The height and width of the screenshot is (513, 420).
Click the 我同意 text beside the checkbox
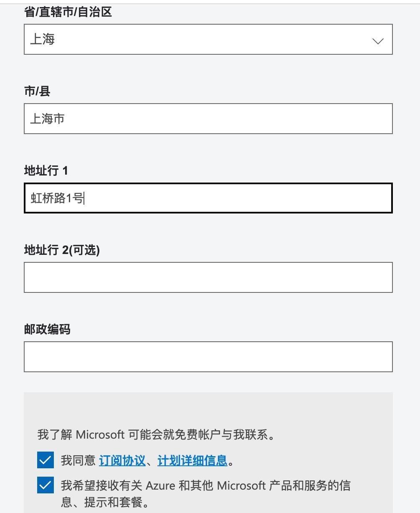(78, 460)
